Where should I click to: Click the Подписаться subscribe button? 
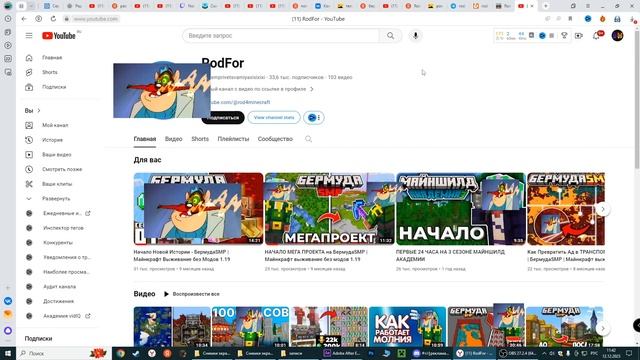point(223,118)
